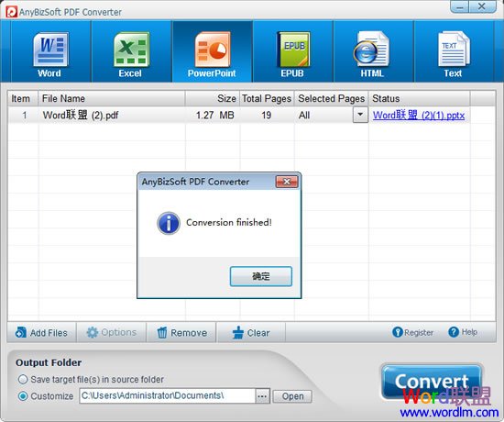504x422 pixels.
Task: Sort by the Size column header
Action: (213, 98)
